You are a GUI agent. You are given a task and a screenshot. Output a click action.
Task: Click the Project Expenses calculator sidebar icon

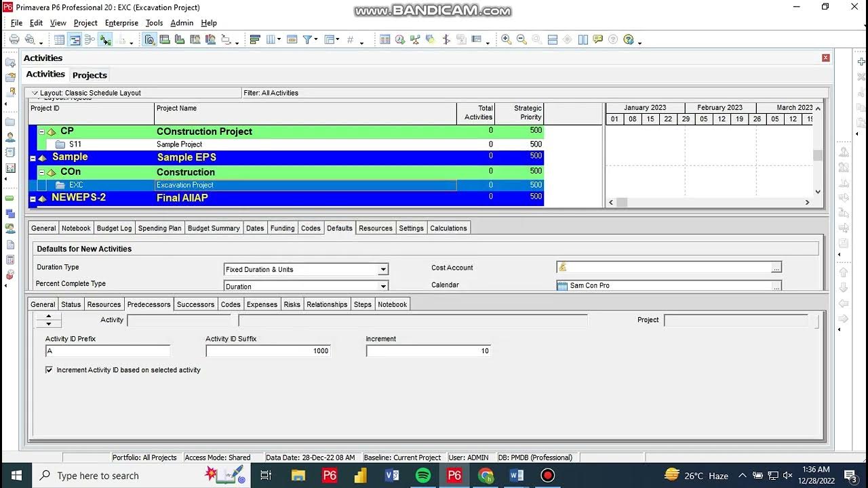(10, 260)
